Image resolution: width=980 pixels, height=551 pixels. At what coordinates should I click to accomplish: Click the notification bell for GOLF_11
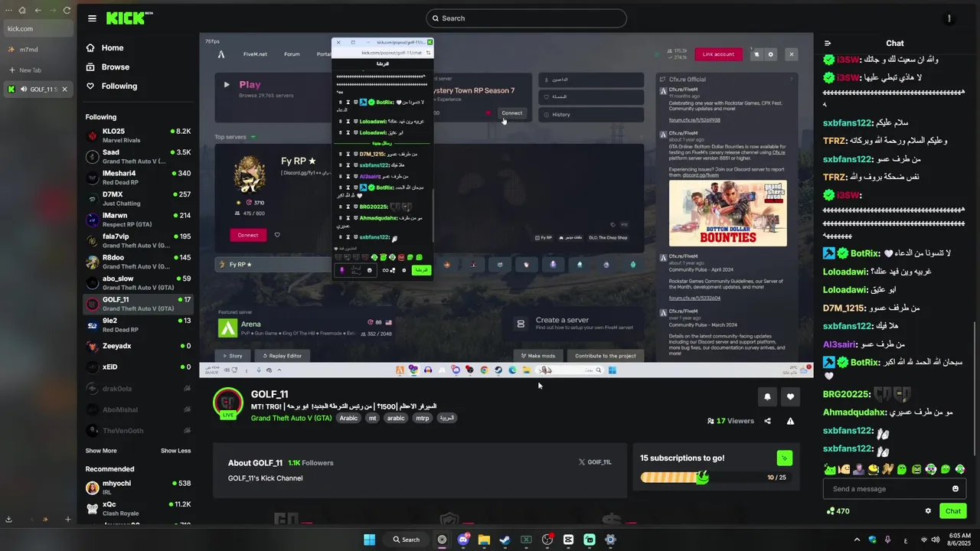coord(767,396)
